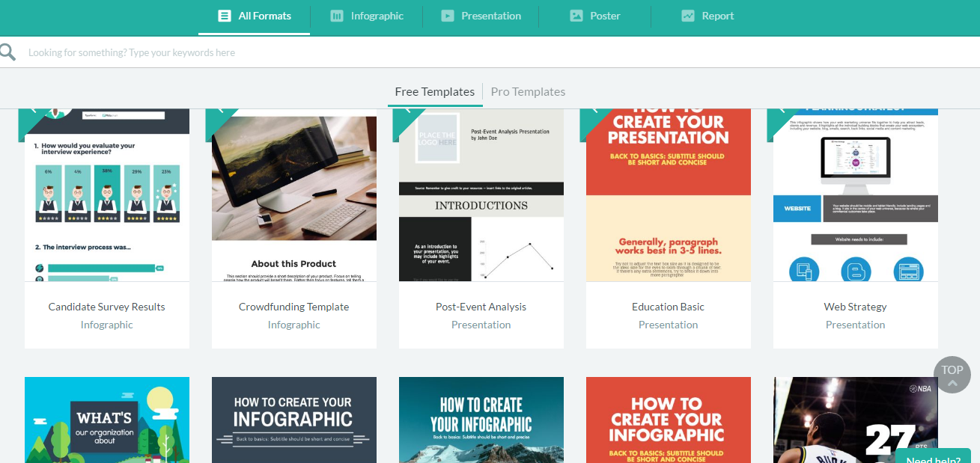Screen dimensions: 980x463
Task: Open the red "How to Create Your Infographic" thumbnail
Action: 669,420
